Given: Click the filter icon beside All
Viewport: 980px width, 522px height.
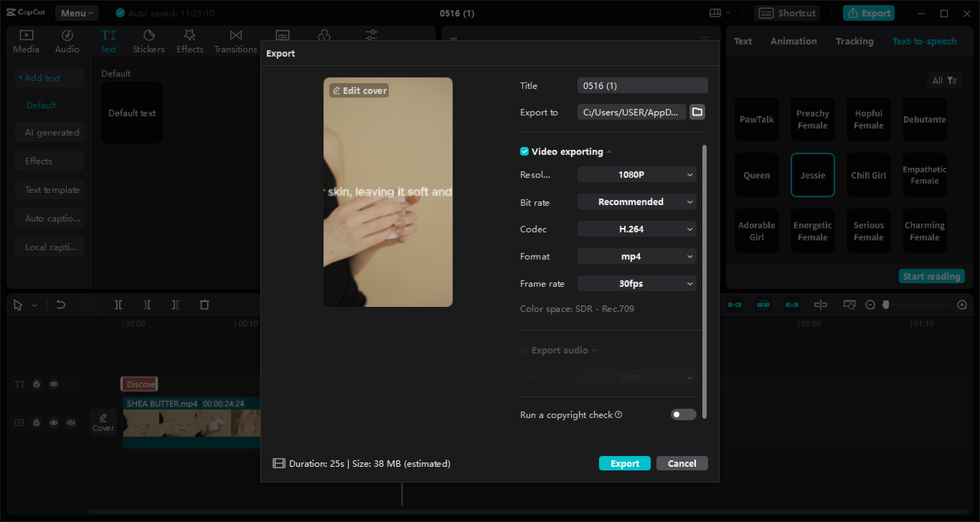Looking at the screenshot, I should (x=952, y=80).
